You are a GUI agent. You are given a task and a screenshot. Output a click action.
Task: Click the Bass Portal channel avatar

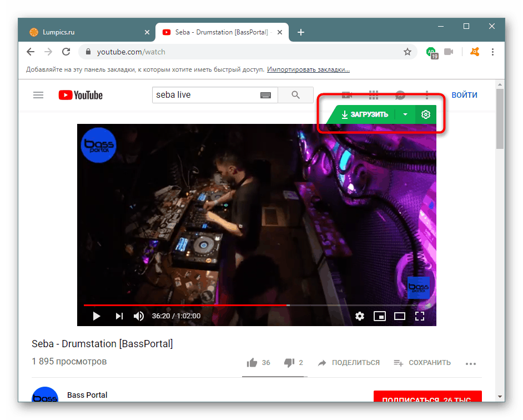coord(45,394)
